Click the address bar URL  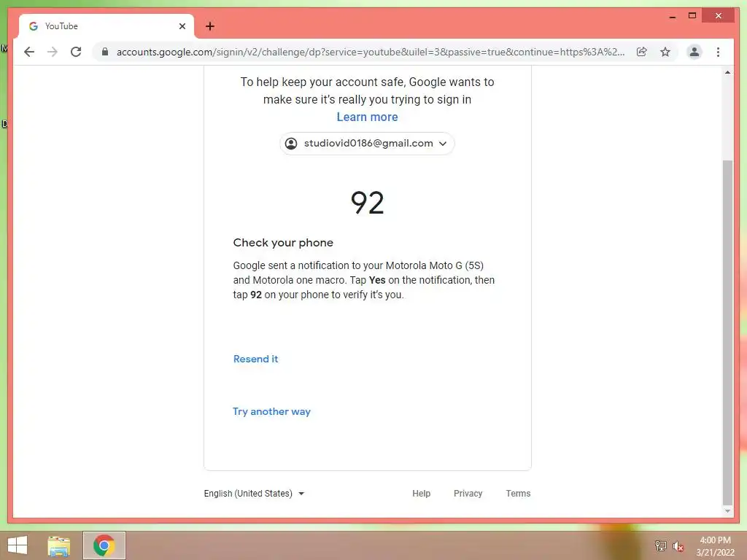pyautogui.click(x=370, y=52)
